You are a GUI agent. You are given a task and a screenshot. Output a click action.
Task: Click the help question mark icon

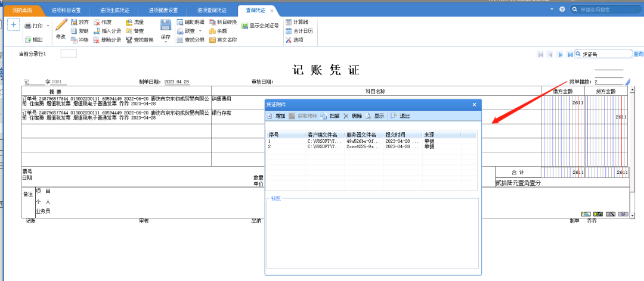562,10
